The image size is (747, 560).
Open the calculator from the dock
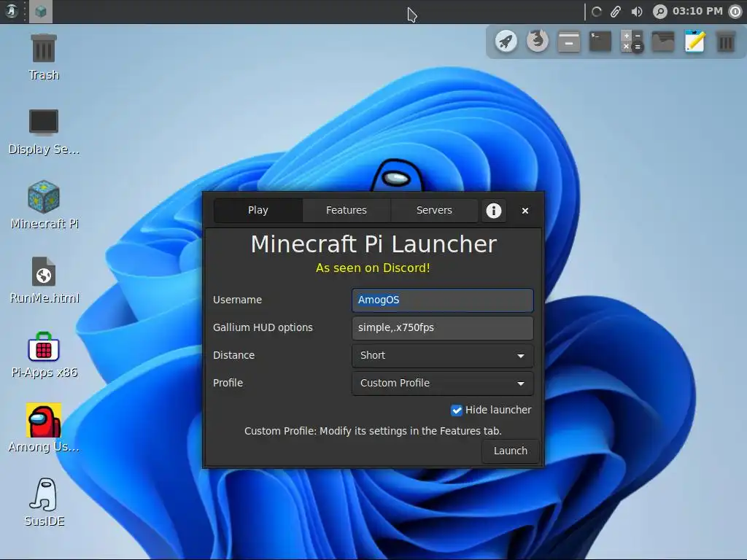coord(632,42)
